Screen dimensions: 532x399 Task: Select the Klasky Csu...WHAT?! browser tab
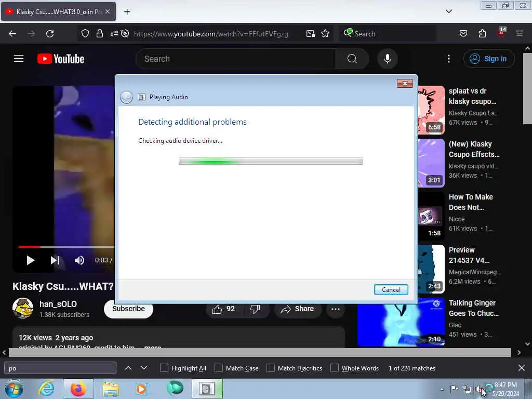click(58, 11)
